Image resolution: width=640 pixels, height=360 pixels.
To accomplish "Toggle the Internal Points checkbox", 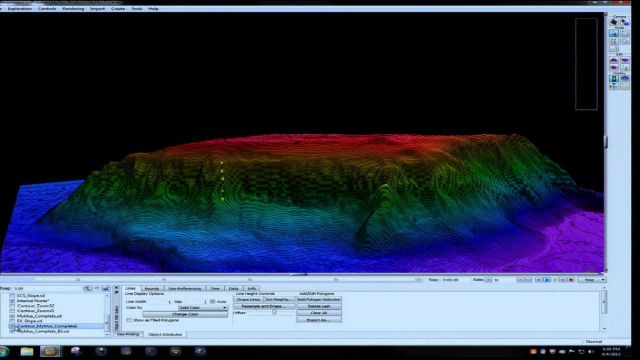I will (x=12, y=301).
